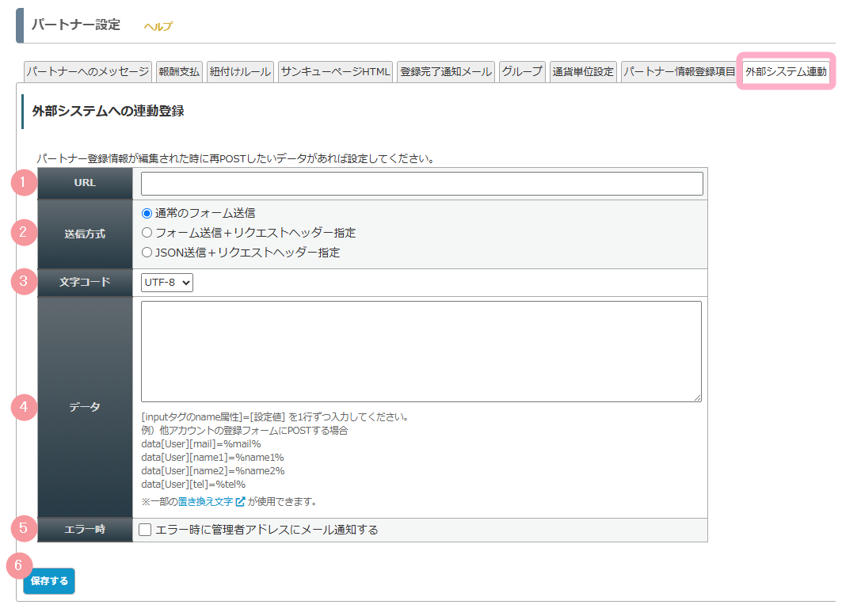
Task: Choose JSON送信＋リクエストヘッダー指定 radio option
Action: 147,253
